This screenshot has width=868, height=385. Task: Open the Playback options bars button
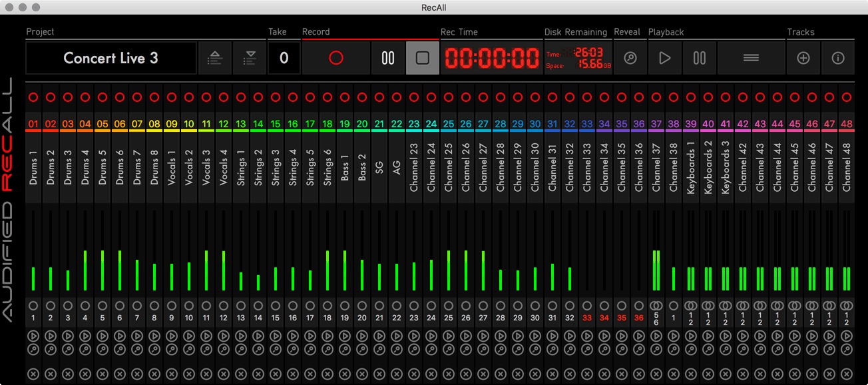pyautogui.click(x=751, y=58)
